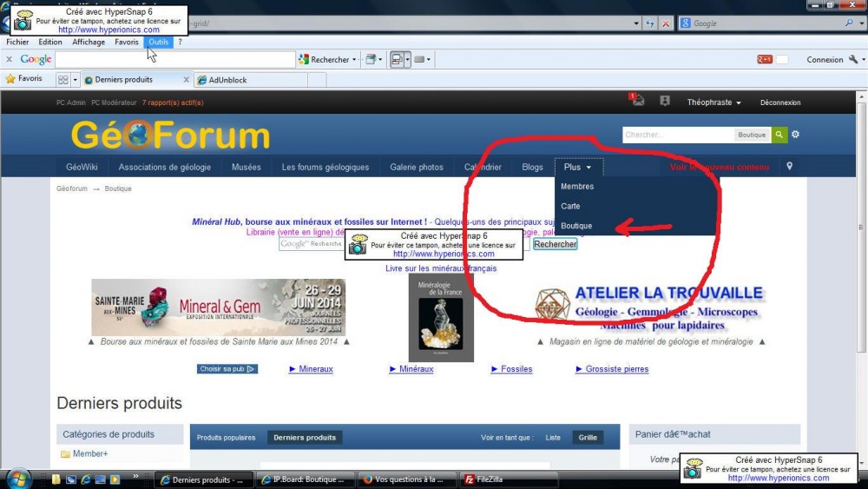Open the Google toolbar wrench settings

pyautogui.click(x=854, y=60)
